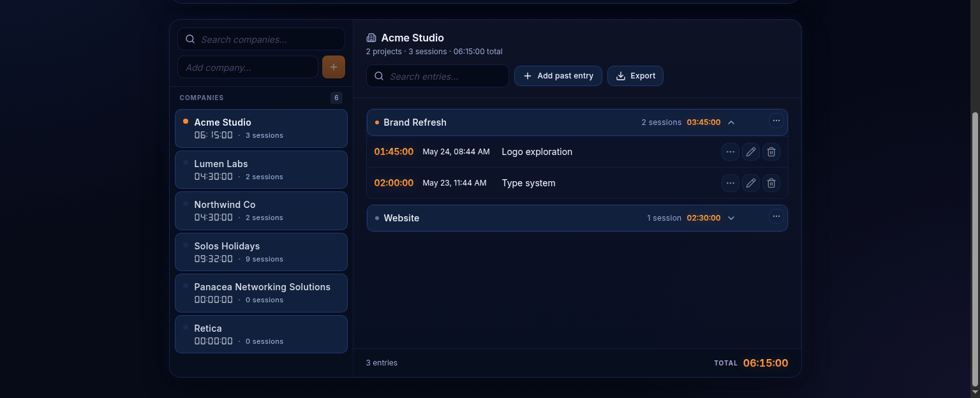This screenshot has width=980, height=398.
Task: Click the Brand Refresh 03:45:00 total
Action: click(x=704, y=122)
